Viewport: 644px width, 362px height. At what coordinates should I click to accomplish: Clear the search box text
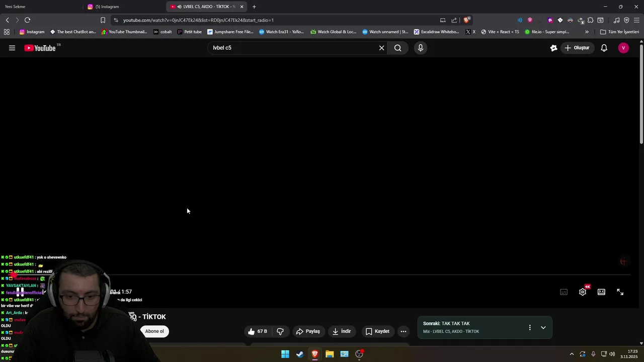(381, 48)
